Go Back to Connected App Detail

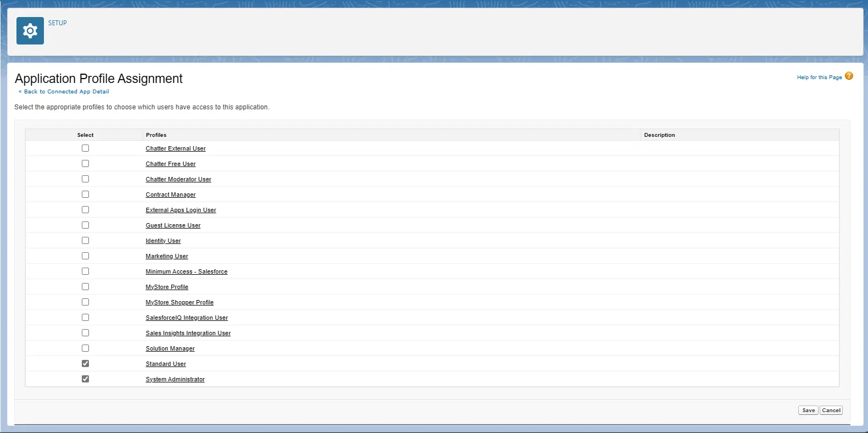click(x=66, y=92)
